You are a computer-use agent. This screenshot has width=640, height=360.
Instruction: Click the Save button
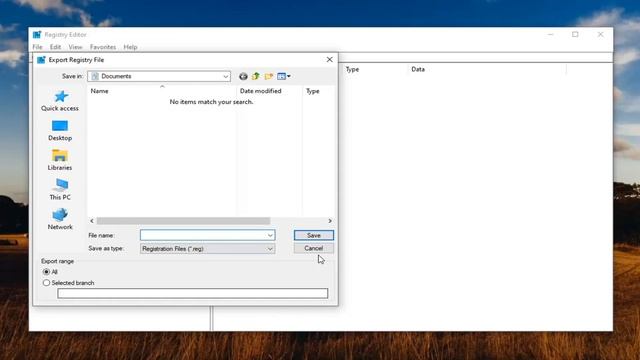313,235
